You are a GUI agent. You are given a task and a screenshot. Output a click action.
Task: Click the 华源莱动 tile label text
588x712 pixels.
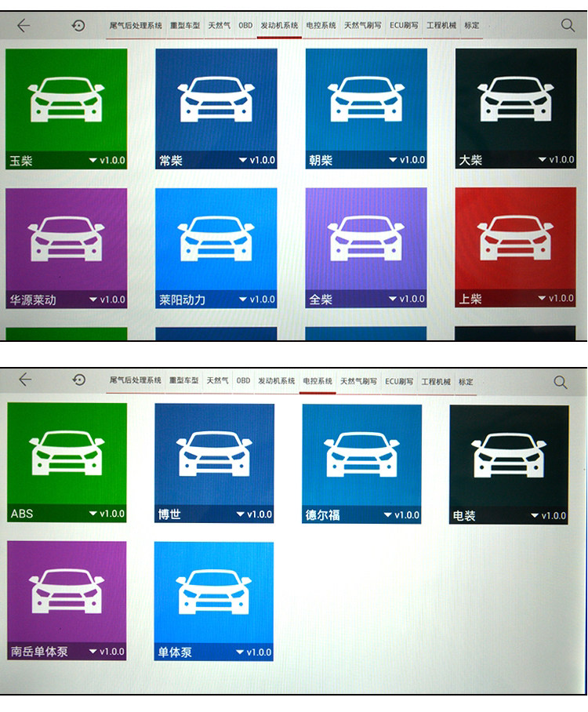(33, 300)
